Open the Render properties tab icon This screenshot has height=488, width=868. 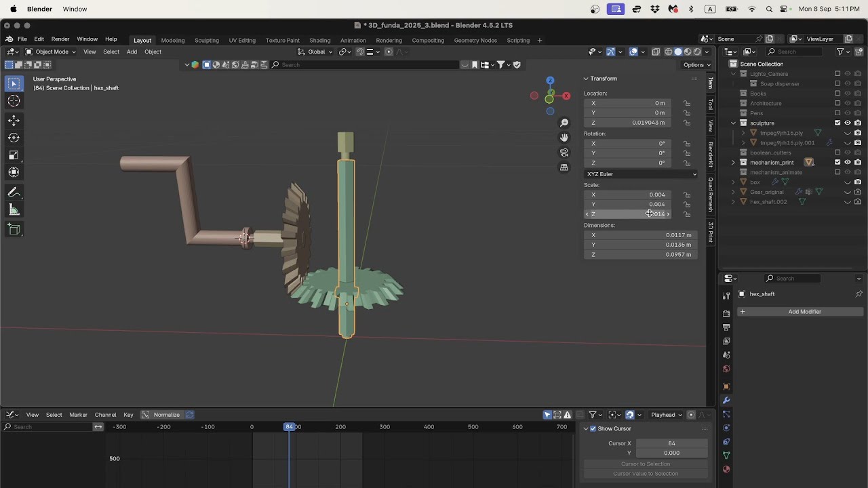tap(726, 313)
